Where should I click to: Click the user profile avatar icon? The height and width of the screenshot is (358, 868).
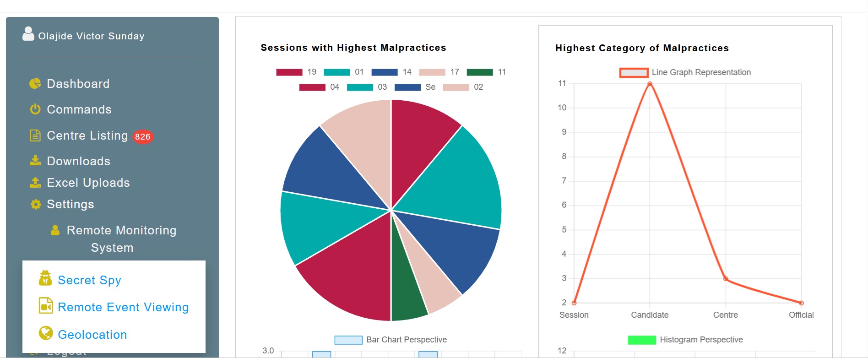click(28, 33)
